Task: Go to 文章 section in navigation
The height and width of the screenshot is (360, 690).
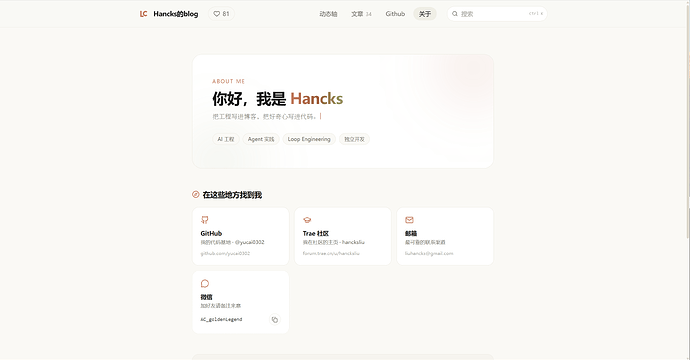Action: (361, 14)
